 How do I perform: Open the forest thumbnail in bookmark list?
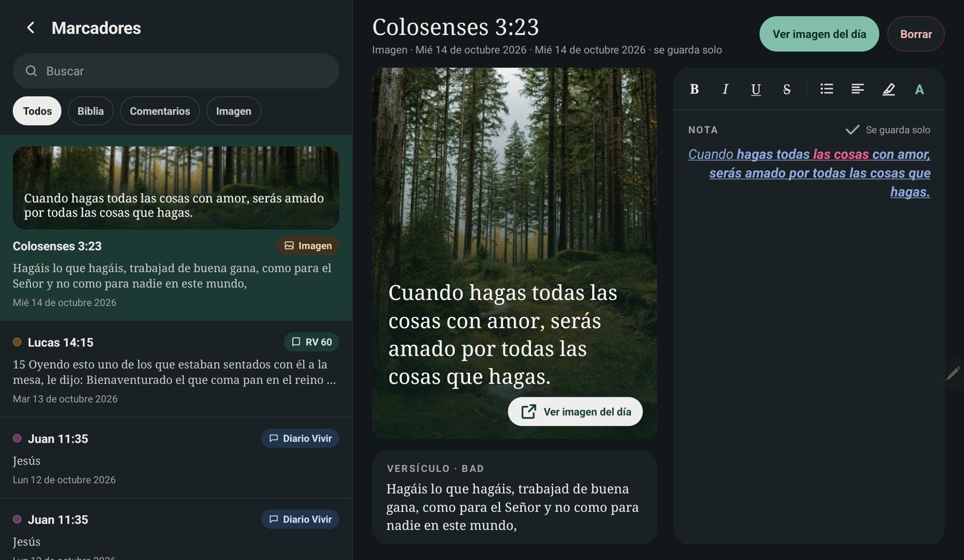[176, 187]
